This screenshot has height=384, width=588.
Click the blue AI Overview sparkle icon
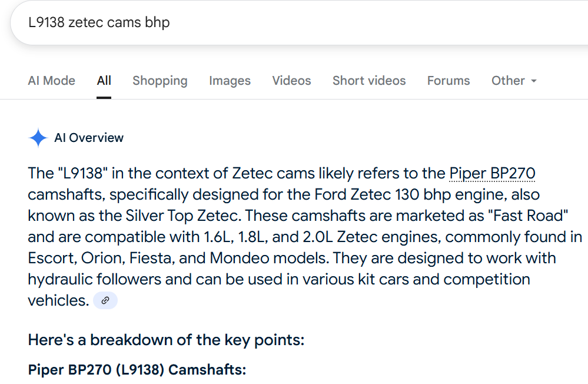(38, 138)
